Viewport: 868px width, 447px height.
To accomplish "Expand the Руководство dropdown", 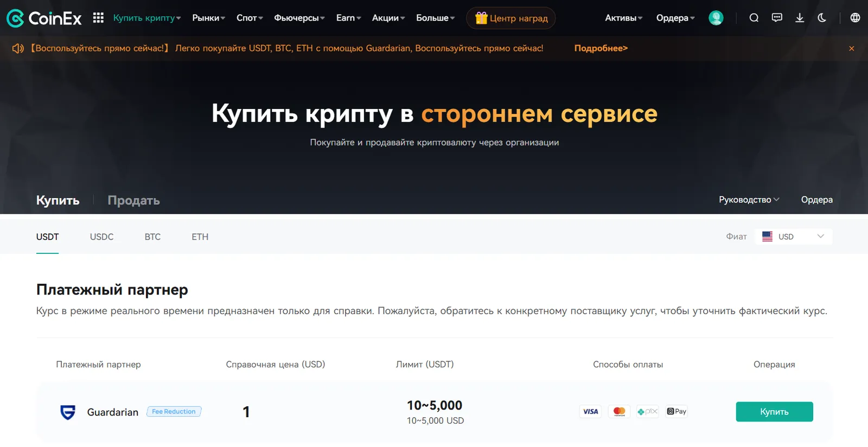I will pos(749,200).
